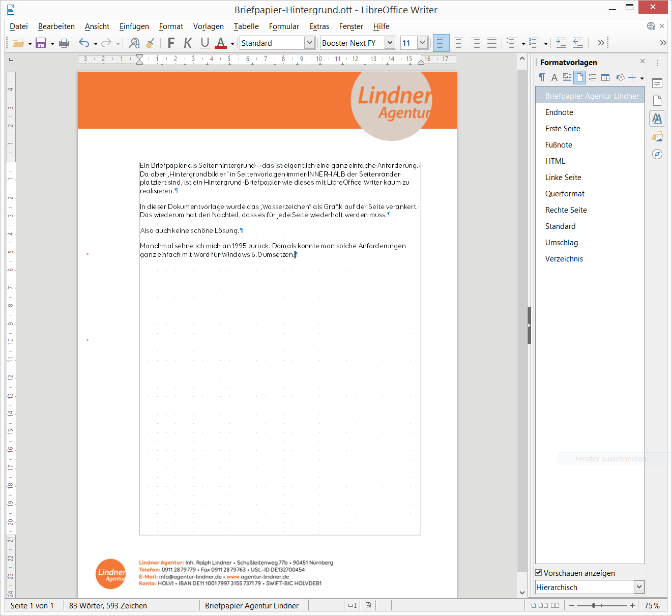Click the 75 % zoom level indicator
Image resolution: width=672 pixels, height=616 pixels.
(652, 605)
